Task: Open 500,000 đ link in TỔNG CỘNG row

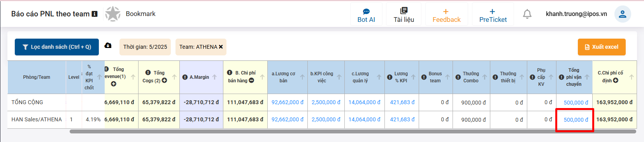Action: [x=576, y=103]
